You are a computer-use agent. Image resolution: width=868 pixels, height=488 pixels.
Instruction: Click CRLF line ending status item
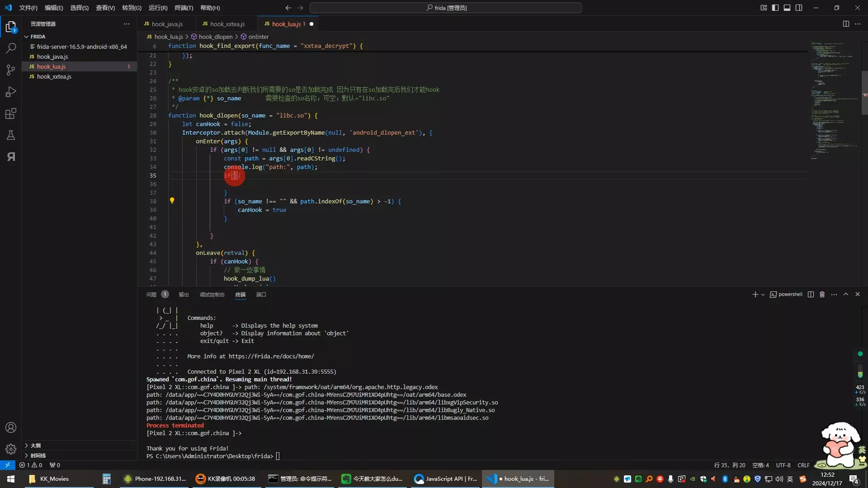(803, 465)
